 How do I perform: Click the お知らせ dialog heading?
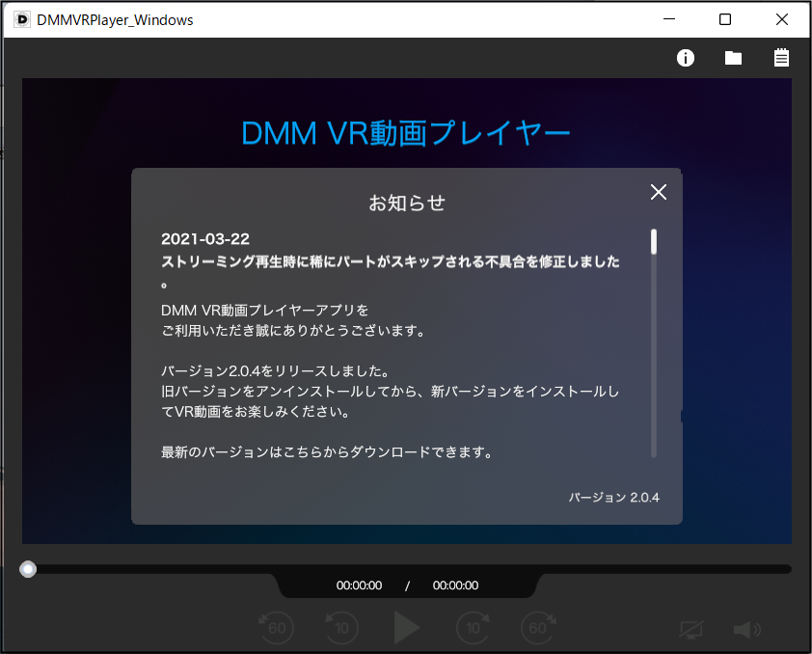(407, 203)
